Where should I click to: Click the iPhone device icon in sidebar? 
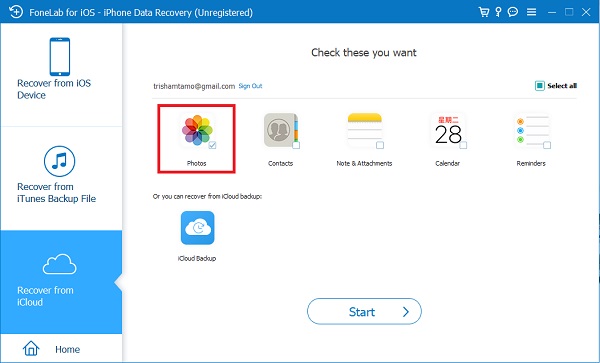click(60, 57)
